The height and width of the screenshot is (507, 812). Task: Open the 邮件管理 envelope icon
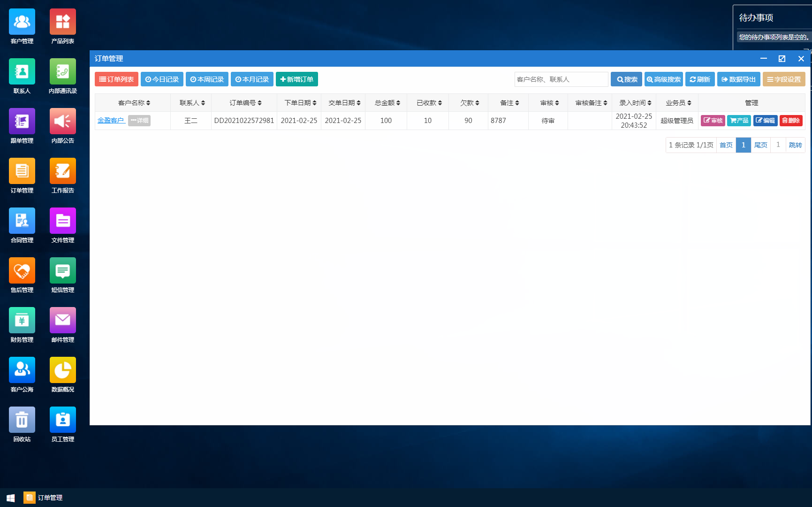tap(63, 321)
